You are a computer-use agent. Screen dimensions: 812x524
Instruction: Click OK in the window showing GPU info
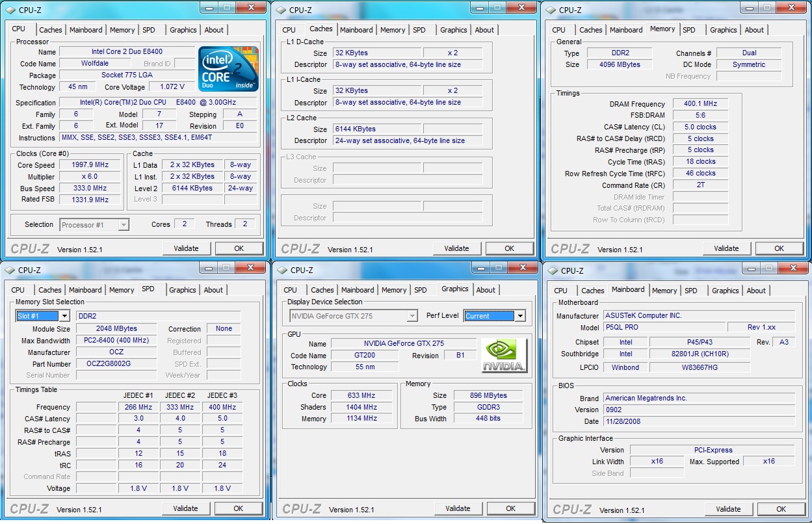click(510, 508)
